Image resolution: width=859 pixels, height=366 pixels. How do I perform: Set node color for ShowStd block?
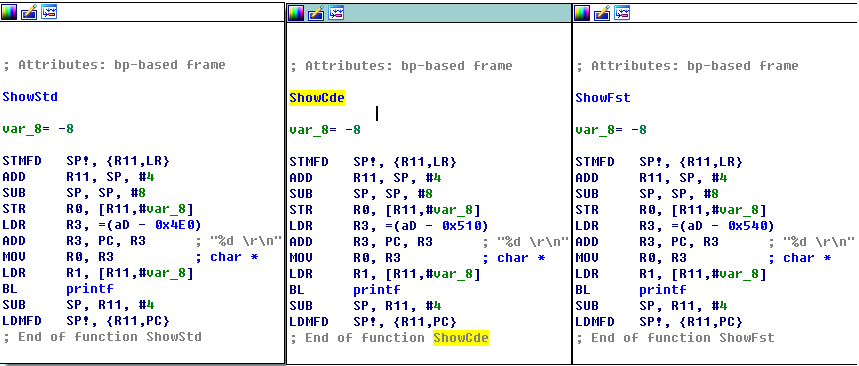click(9, 12)
